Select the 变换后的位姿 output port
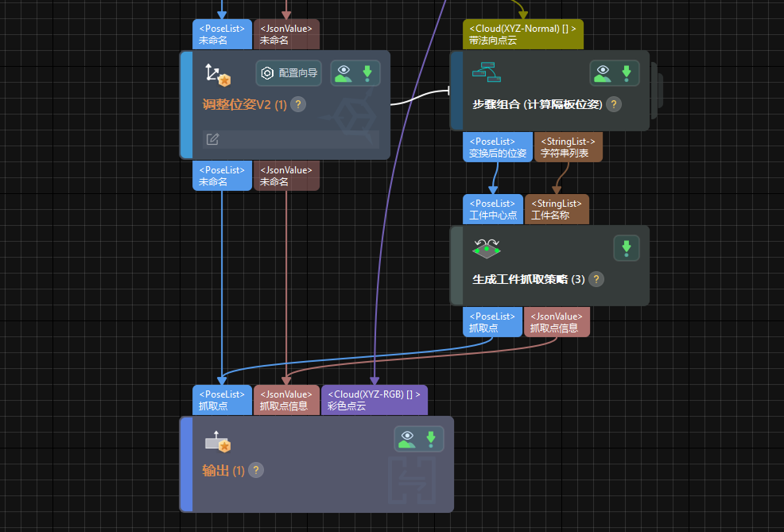This screenshot has width=784, height=532. (496, 146)
